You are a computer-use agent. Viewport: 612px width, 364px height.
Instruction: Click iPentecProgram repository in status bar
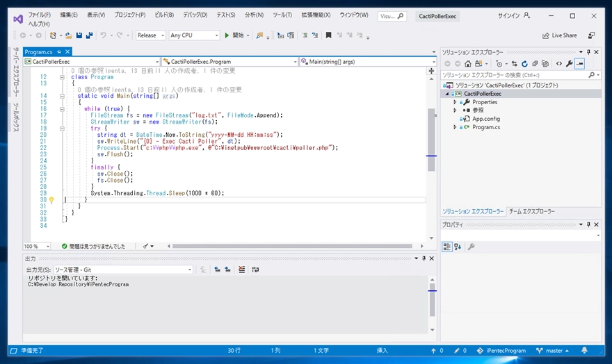pyautogui.click(x=501, y=351)
